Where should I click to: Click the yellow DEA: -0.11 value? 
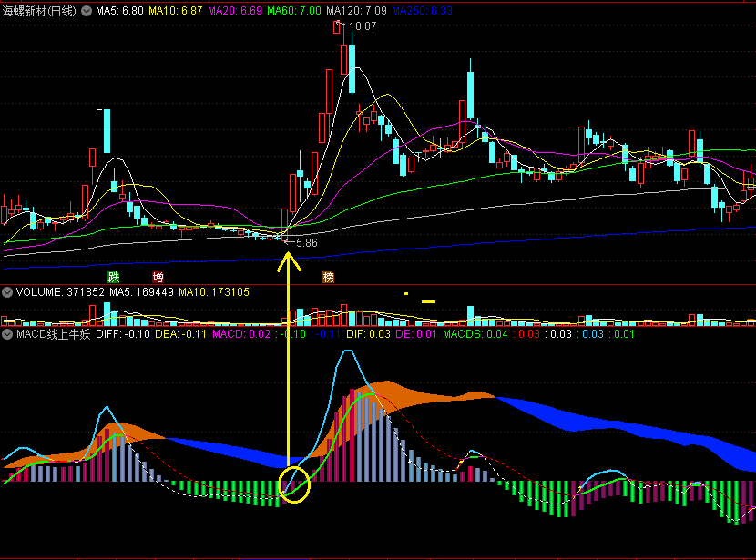(x=181, y=334)
